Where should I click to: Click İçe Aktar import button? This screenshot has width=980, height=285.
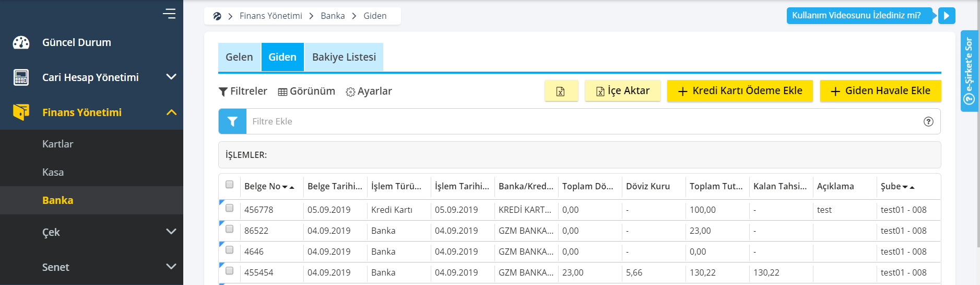[623, 91]
